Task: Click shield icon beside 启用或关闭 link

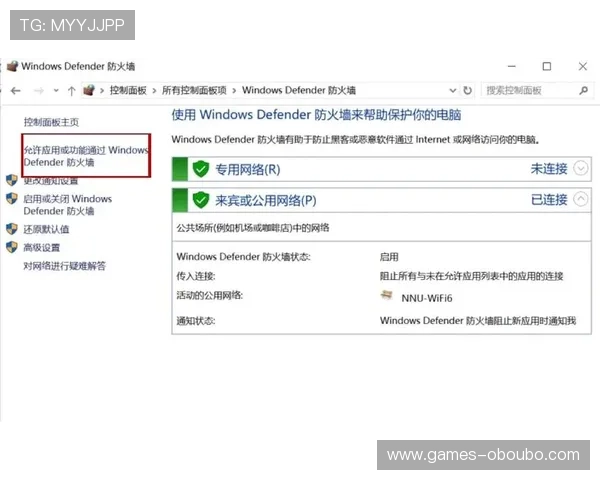Action: [x=12, y=199]
